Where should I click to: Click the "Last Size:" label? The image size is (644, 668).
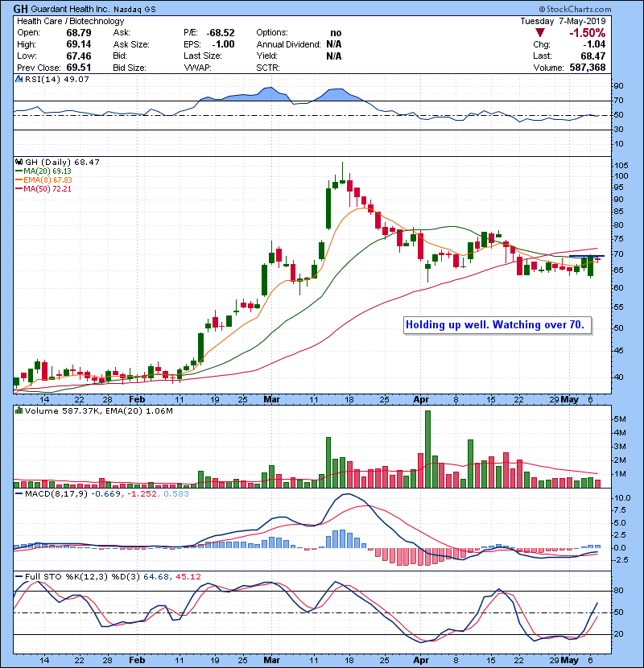(x=202, y=56)
